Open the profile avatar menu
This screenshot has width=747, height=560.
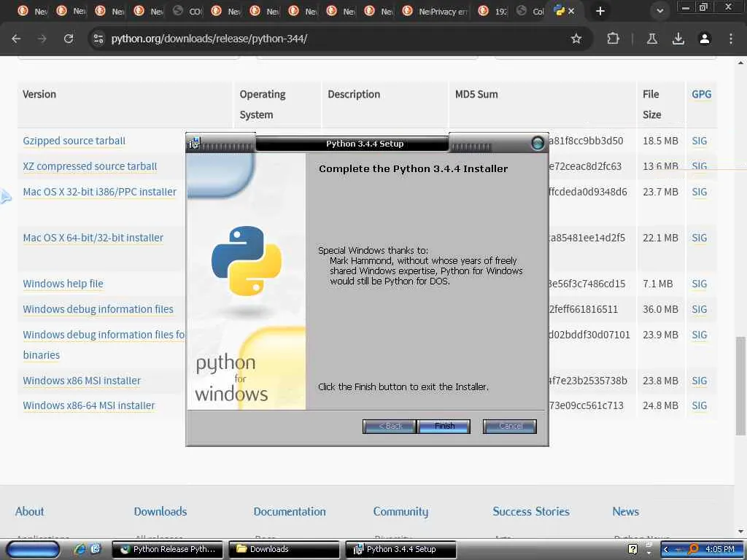705,39
